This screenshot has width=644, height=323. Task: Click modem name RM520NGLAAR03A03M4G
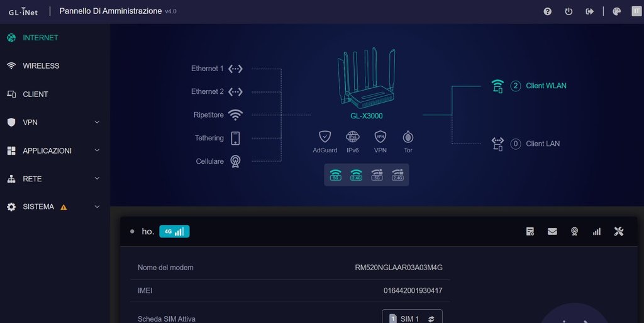click(x=399, y=268)
